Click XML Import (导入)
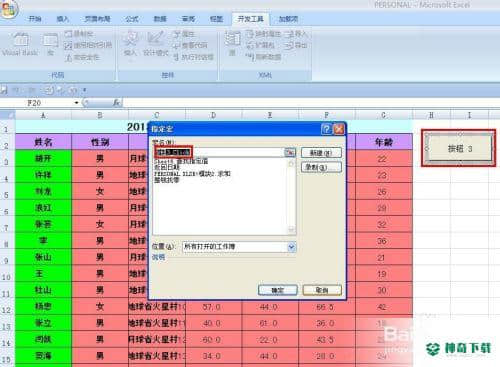Image resolution: width=500 pixels, height=367 pixels. [x=296, y=34]
